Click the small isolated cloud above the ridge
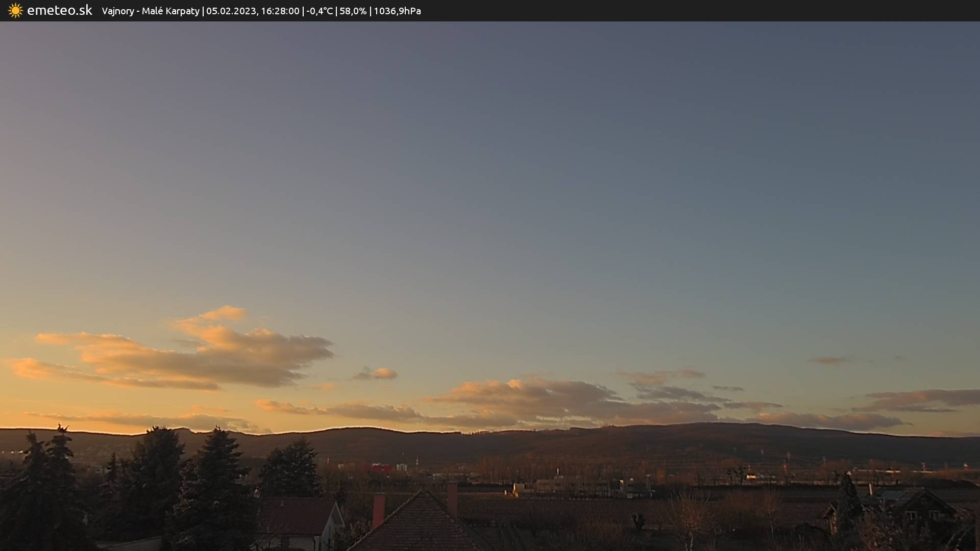 click(x=376, y=374)
